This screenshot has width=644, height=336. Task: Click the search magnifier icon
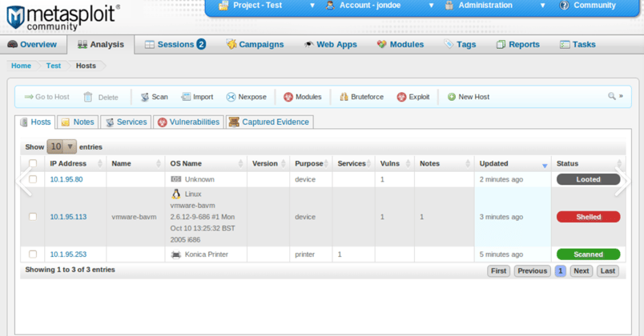pos(612,96)
